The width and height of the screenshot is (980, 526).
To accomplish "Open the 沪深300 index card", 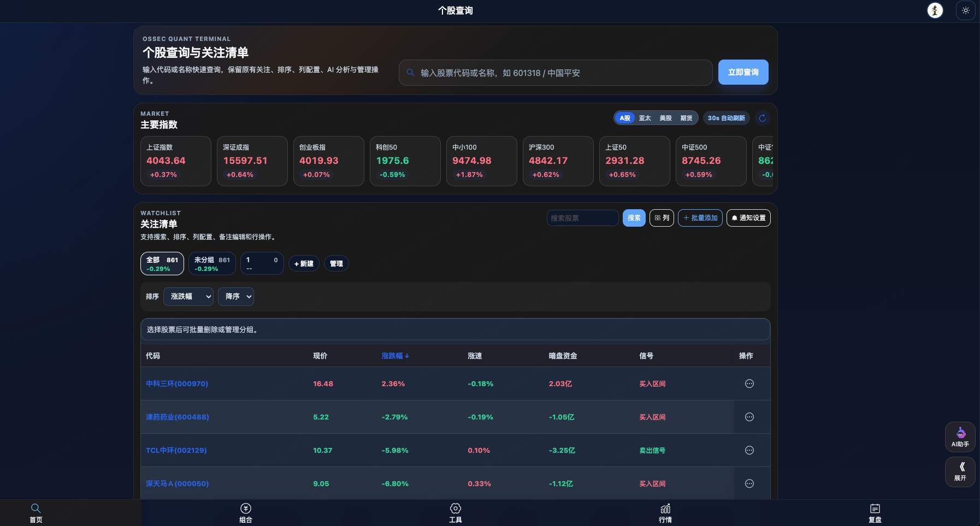I will coord(558,161).
